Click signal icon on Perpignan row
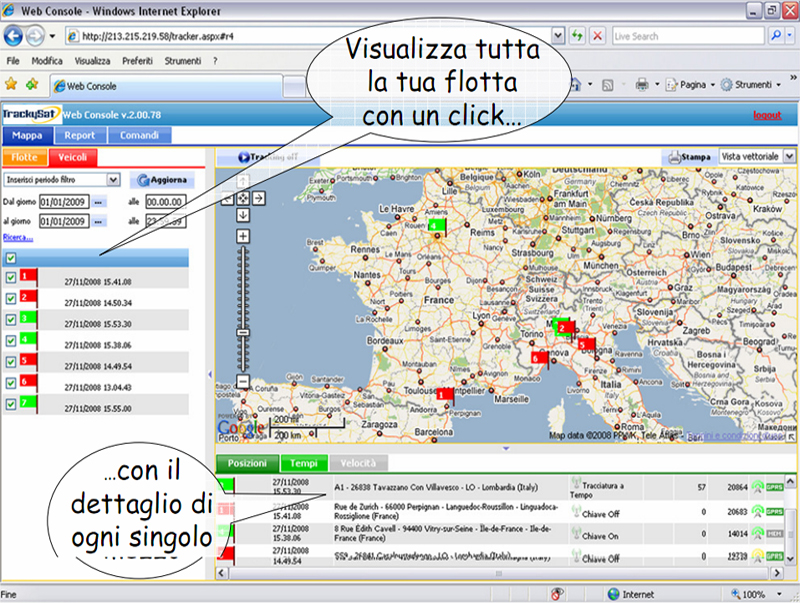 click(758, 511)
